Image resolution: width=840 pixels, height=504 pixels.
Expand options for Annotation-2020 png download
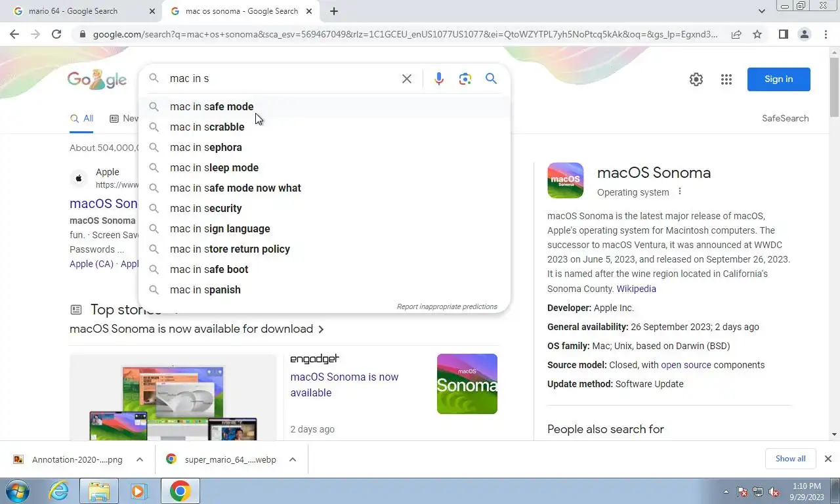140,459
